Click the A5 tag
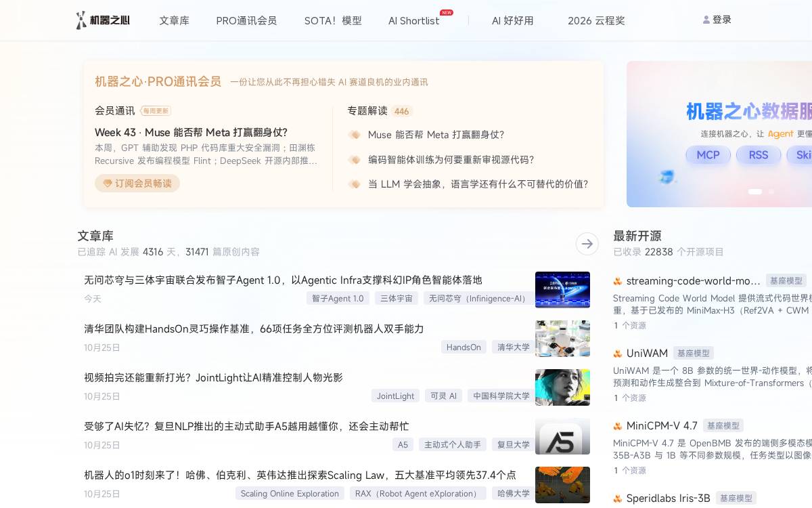 [403, 445]
